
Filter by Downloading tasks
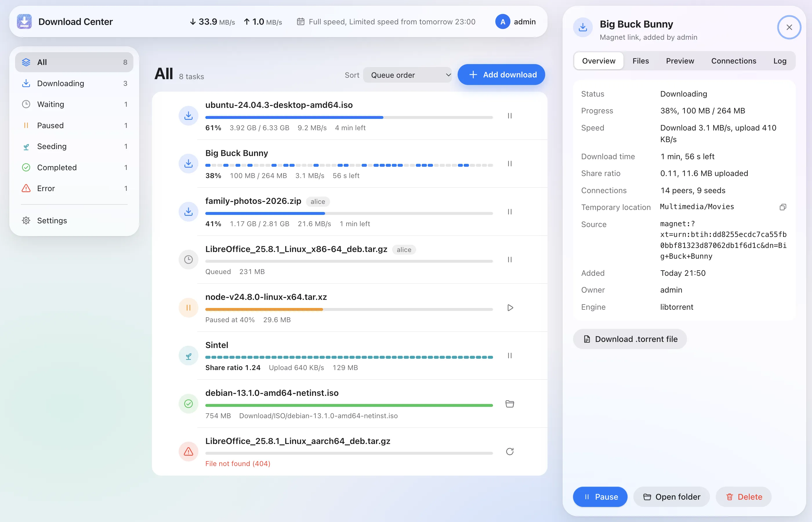coord(74,83)
